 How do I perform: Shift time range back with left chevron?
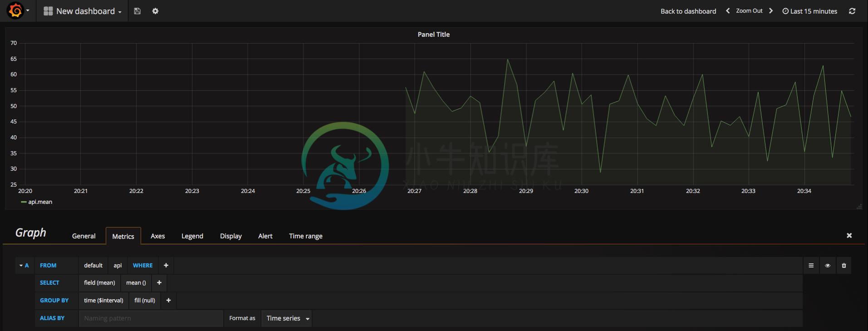(x=727, y=11)
